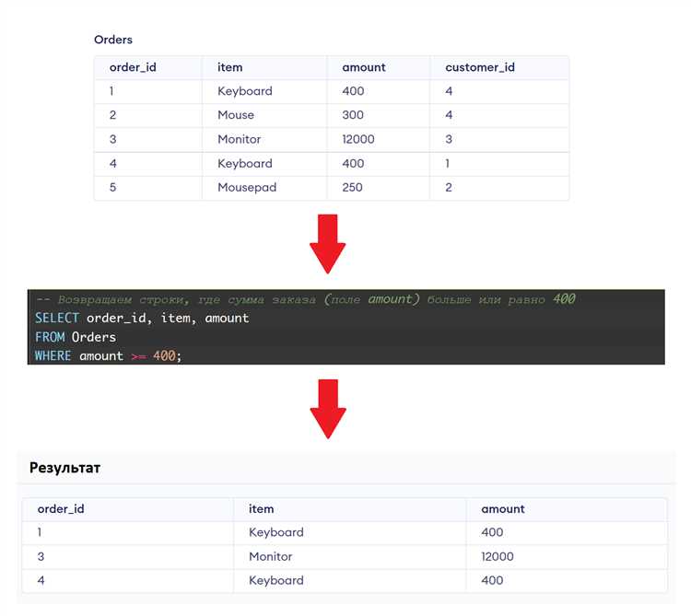Select Monitor in the Результат table
The width and height of the screenshot is (691, 616).
click(270, 556)
